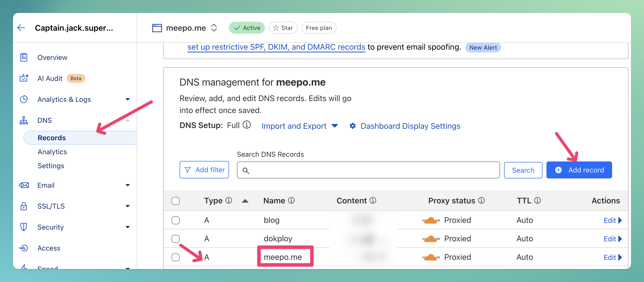The width and height of the screenshot is (644, 282).
Task: Click the browser window icon beside meepo.me
Action: [157, 28]
